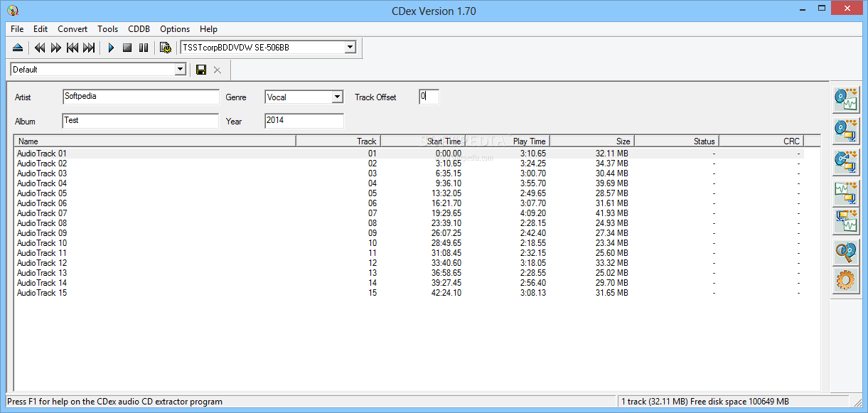Select the AudioTrack 13 row

coord(409,273)
